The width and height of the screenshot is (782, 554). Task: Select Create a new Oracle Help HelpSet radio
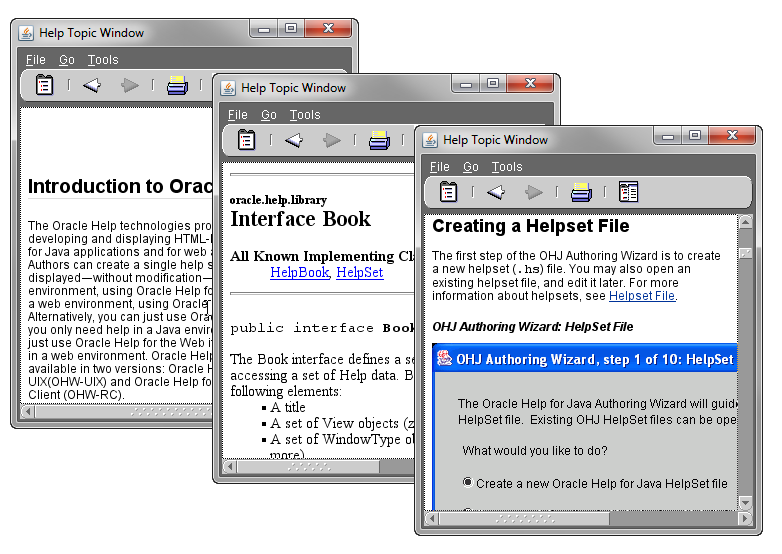point(467,482)
